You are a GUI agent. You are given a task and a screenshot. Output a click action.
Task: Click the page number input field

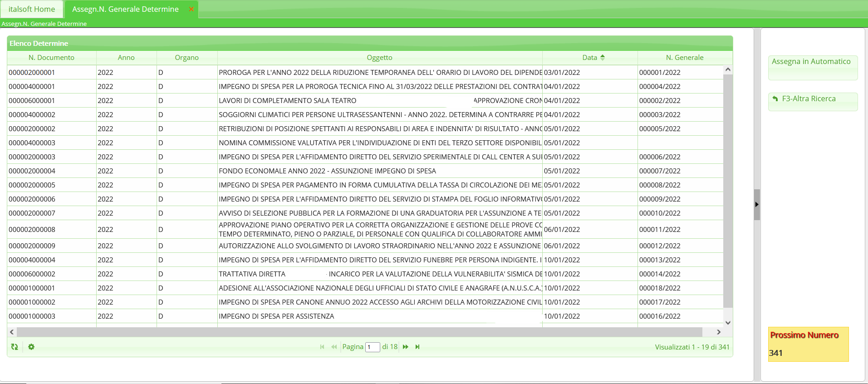click(373, 347)
